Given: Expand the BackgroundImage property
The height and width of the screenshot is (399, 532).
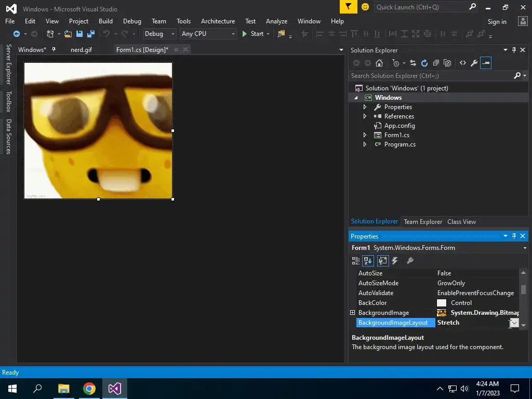Looking at the screenshot, I should point(353,312).
